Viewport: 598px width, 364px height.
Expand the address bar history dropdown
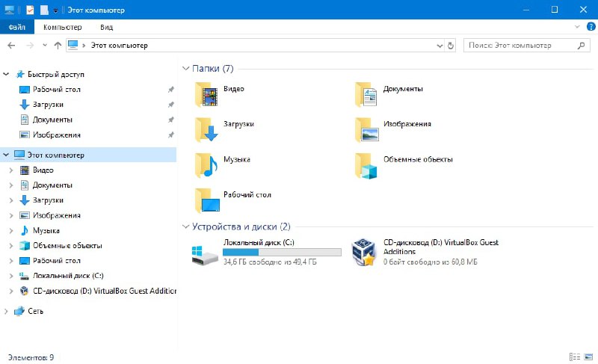point(440,46)
